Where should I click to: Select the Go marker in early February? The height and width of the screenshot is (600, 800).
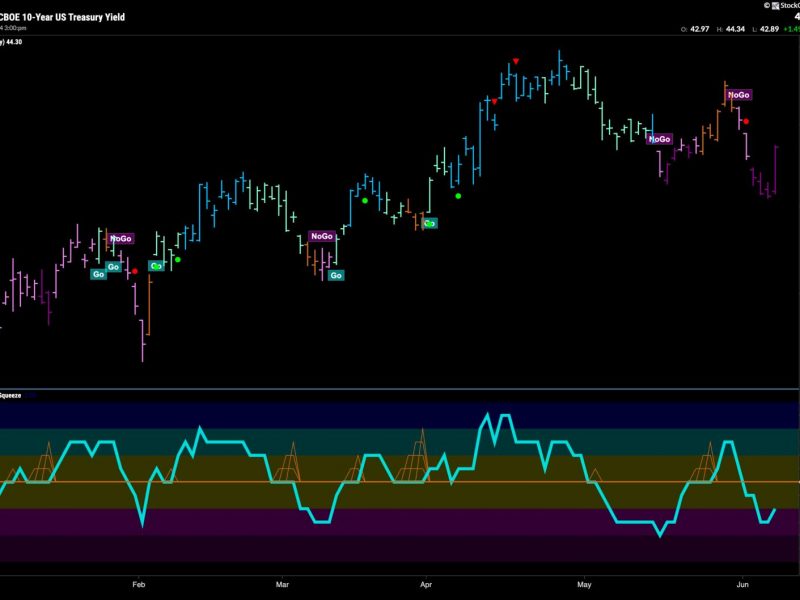click(156, 266)
